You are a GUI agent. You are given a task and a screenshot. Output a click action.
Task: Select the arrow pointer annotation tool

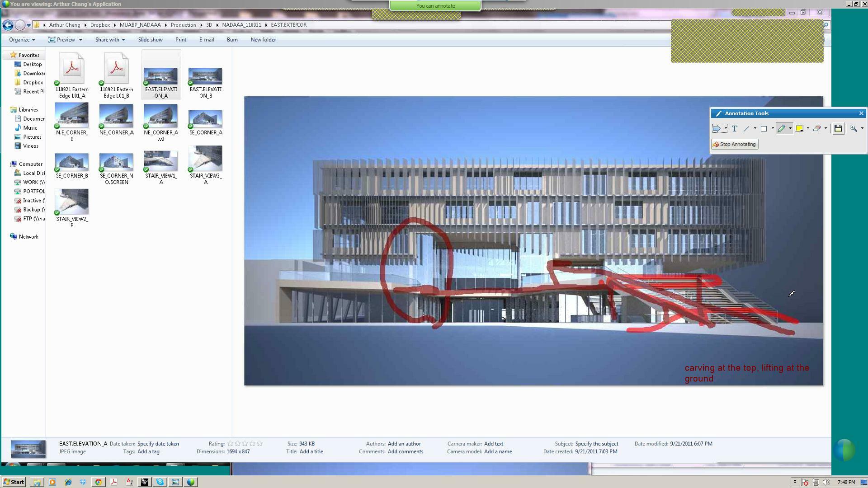[x=717, y=129]
